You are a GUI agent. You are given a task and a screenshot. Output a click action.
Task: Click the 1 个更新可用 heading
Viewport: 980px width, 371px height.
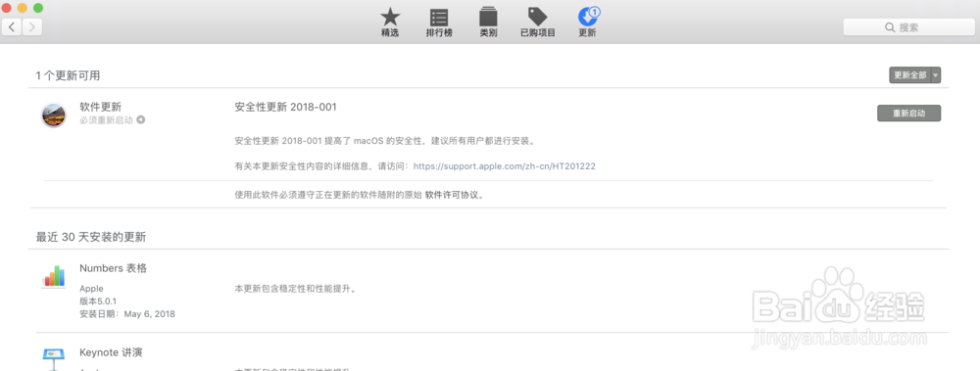(x=68, y=75)
